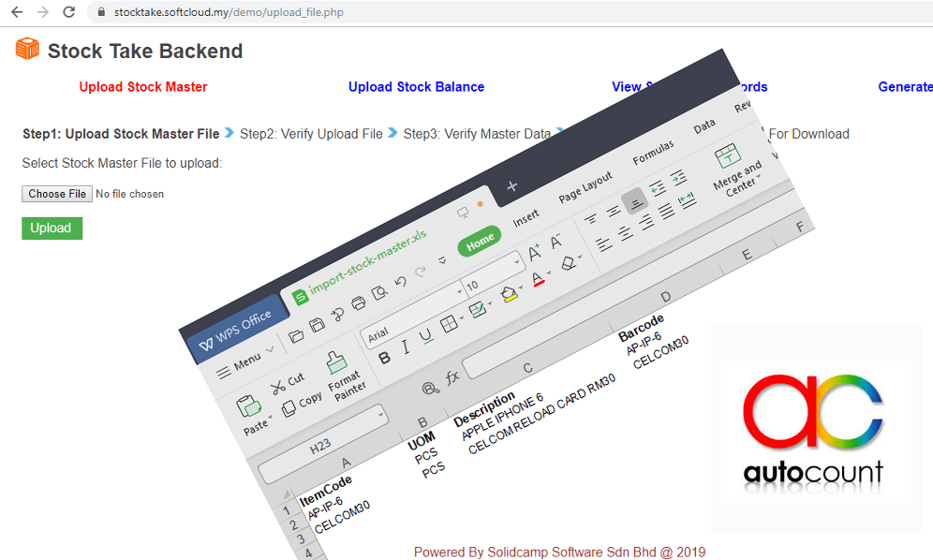Open the H23 name box dropdown
The width and height of the screenshot is (933, 560).
(x=381, y=414)
